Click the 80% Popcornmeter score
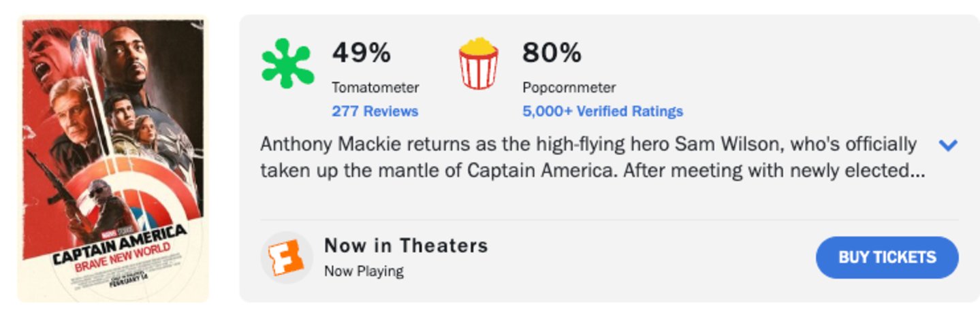Screen dimensions: 980x321 (x=552, y=53)
